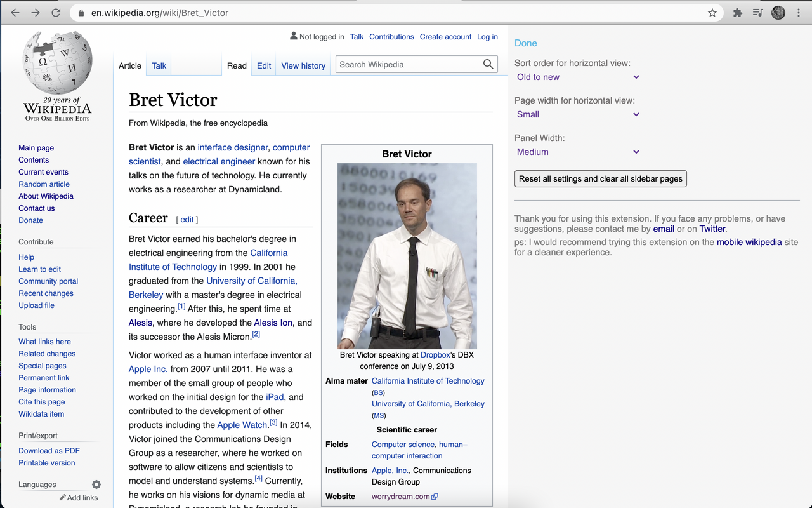Open Main page in the sidebar
Viewport: 812px width, 508px height.
point(36,148)
